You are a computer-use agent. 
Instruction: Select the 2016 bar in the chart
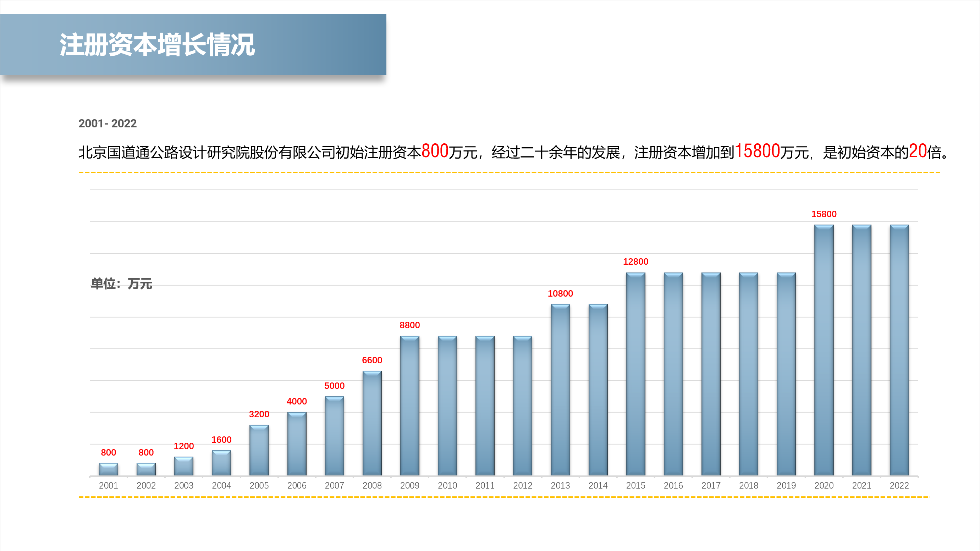673,374
